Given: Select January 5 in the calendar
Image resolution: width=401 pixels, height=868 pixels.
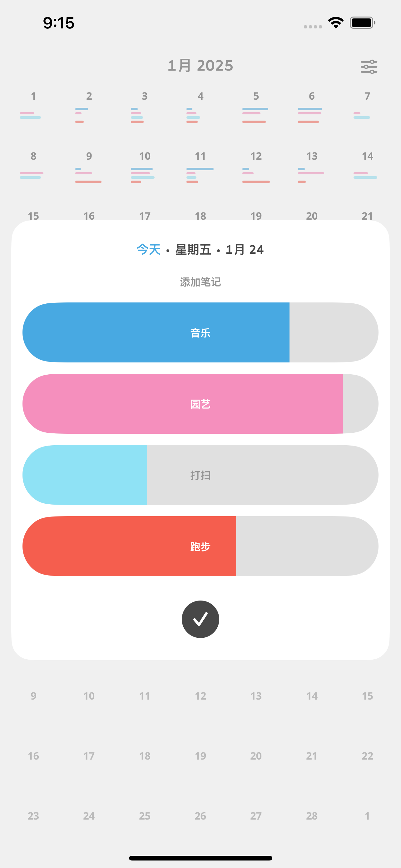Looking at the screenshot, I should [x=256, y=107].
